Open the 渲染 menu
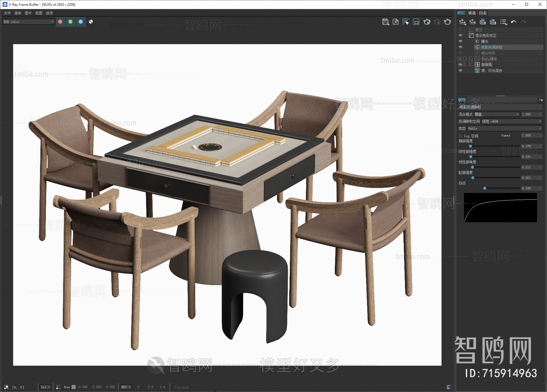The height and width of the screenshot is (392, 547). [x=18, y=13]
